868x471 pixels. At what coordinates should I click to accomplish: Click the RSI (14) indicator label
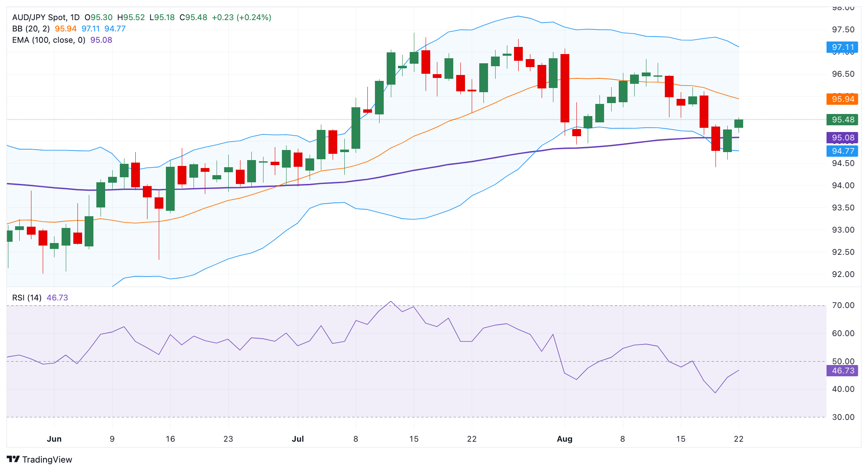click(27, 298)
